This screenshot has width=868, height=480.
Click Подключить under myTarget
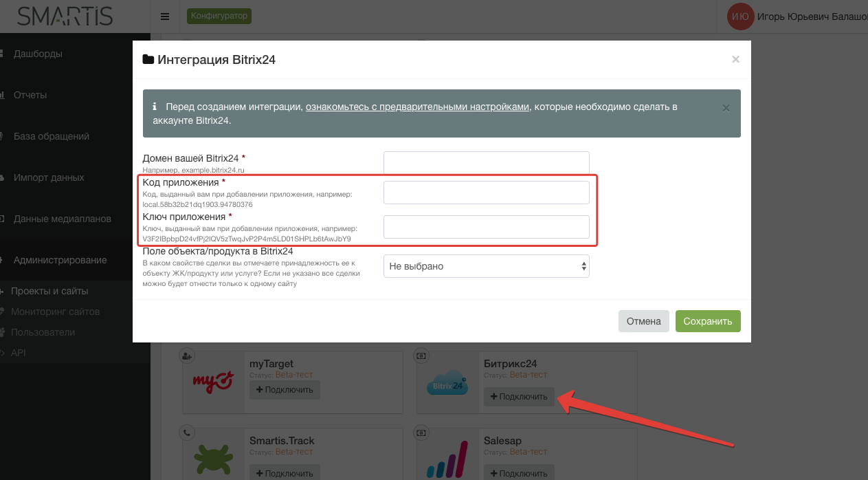pyautogui.click(x=285, y=390)
